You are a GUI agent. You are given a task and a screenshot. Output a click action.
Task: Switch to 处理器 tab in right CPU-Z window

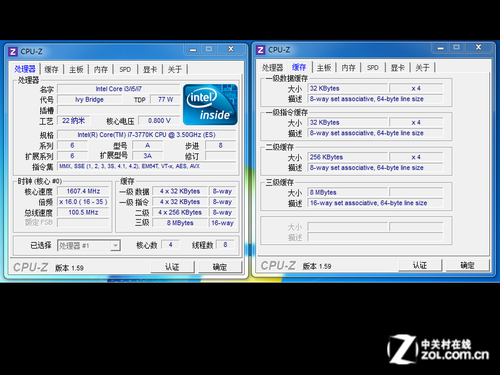272,68
